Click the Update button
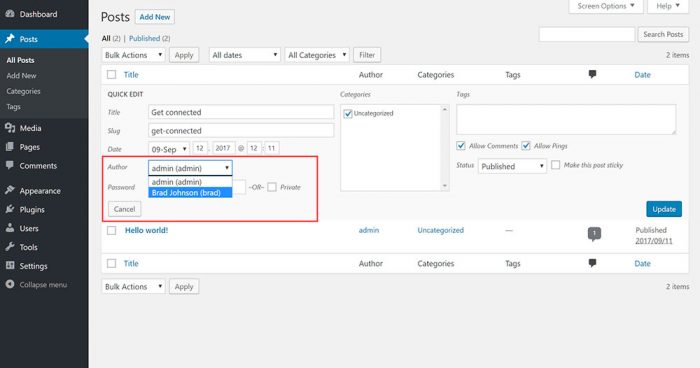 664,209
